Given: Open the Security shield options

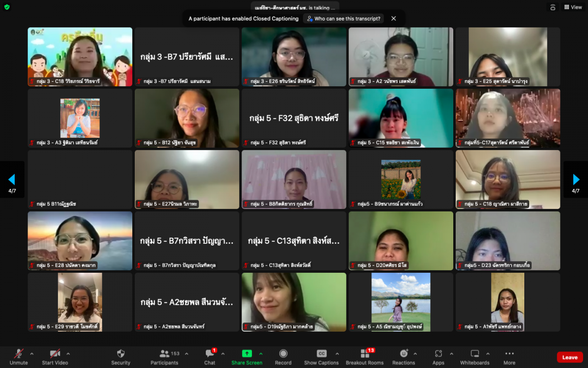Looking at the screenshot, I should pos(121,357).
